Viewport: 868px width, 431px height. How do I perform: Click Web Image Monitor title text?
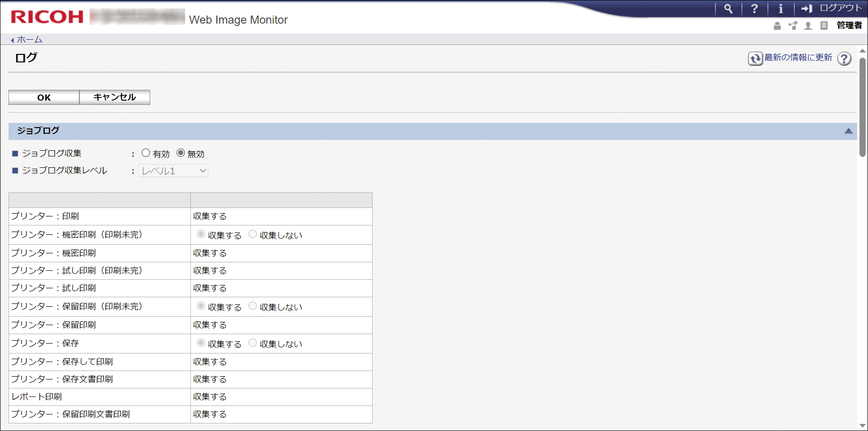click(238, 20)
